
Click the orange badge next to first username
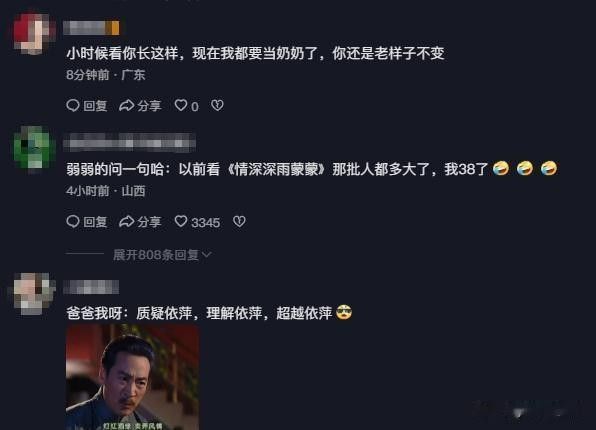point(112,28)
